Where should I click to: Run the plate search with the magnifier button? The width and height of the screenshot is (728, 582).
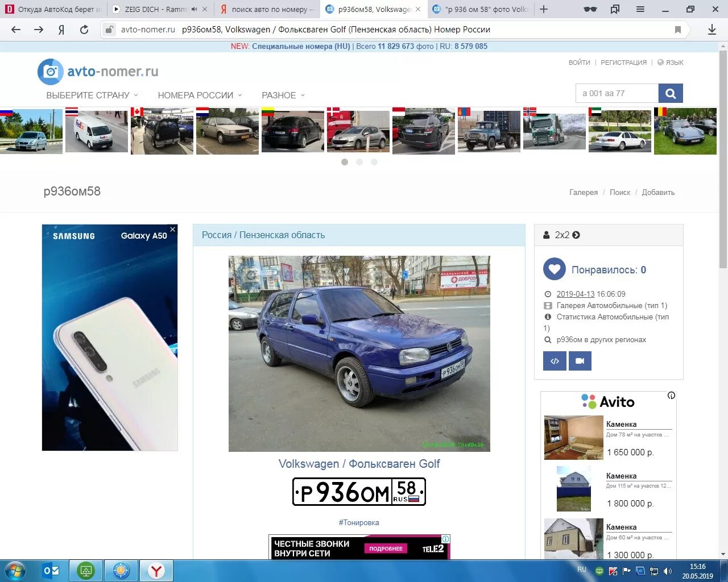tap(671, 93)
